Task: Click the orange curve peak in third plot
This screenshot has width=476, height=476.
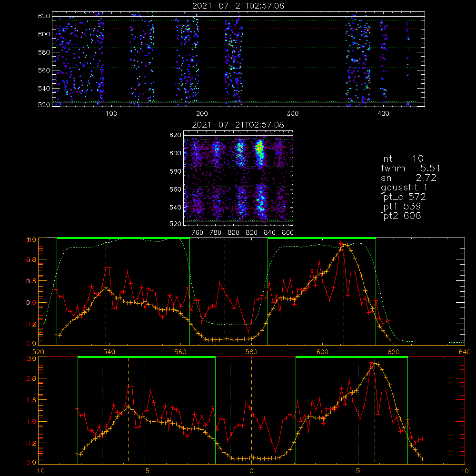Action: tap(344, 245)
